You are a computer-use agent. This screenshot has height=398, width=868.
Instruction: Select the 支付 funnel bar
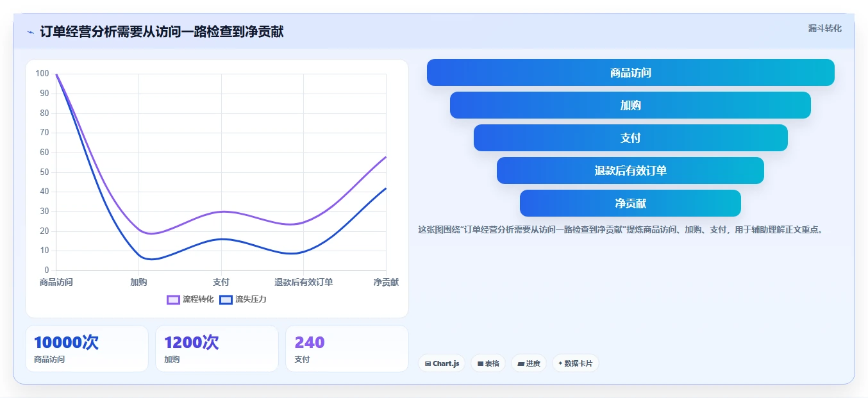(631, 138)
